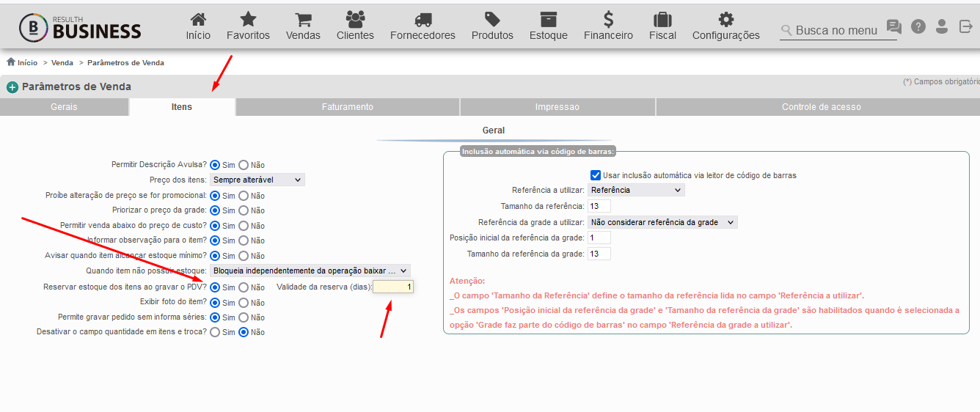Open Referência a utilizar dropdown
980x412 pixels.
[636, 190]
